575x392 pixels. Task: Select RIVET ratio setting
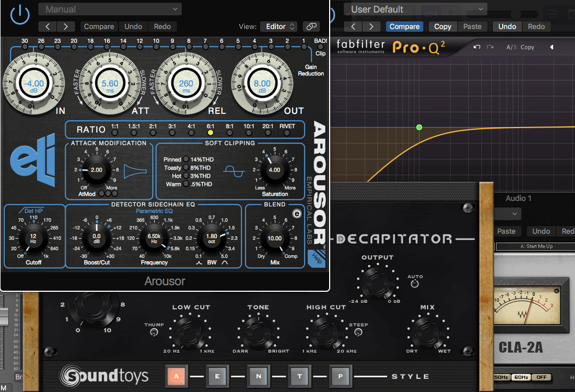click(287, 132)
